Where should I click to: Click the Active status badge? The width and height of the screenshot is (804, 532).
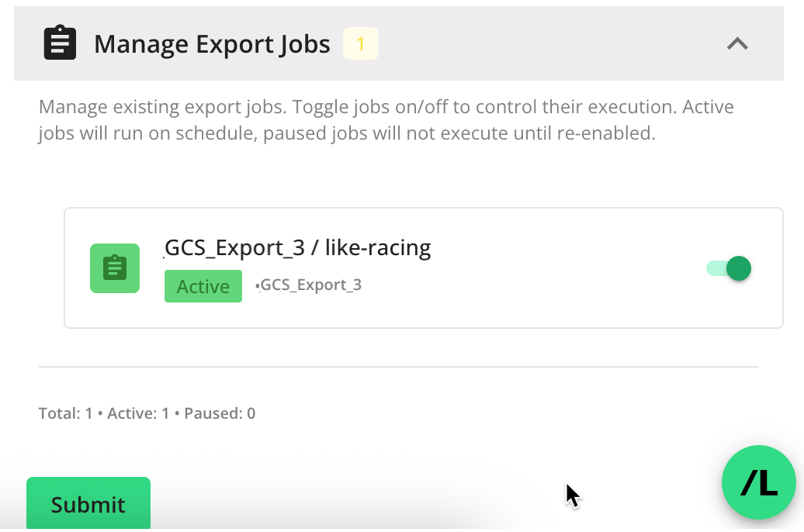pos(203,286)
